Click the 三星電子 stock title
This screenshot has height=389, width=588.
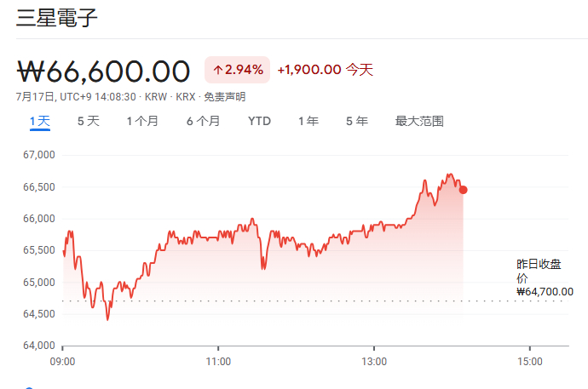[56, 17]
